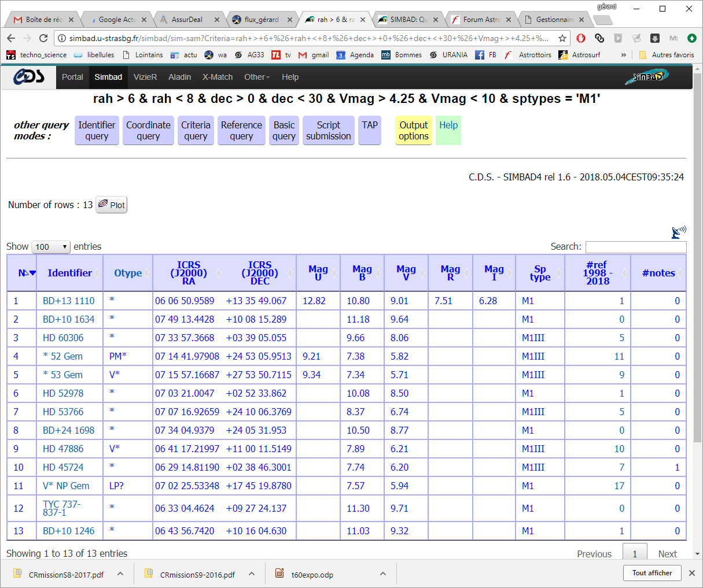Click the Identifier query button
Screen dimensions: 703x588
(97, 131)
